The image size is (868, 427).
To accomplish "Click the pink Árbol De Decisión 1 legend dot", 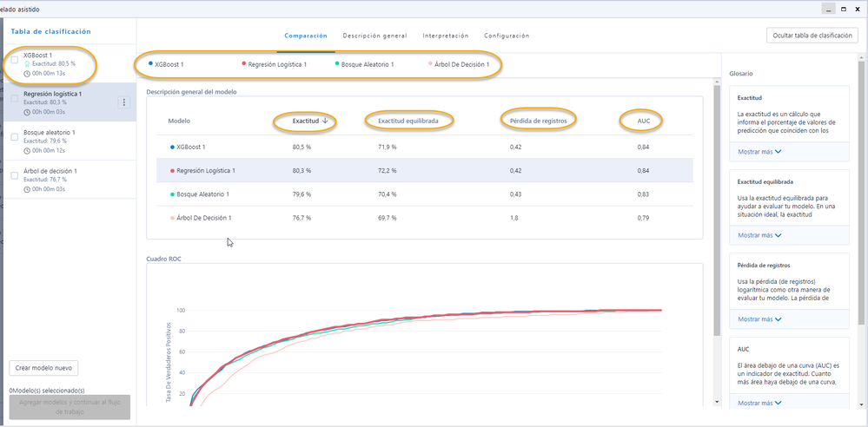I will point(430,63).
